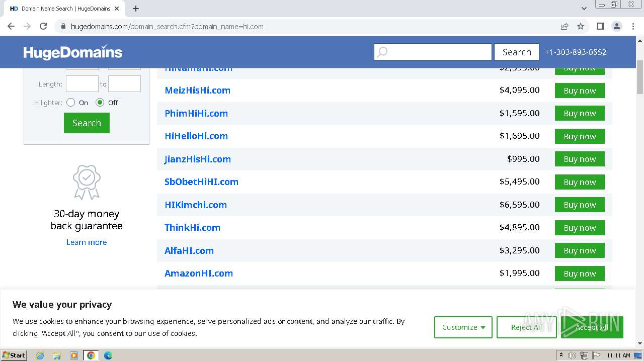This screenshot has height=362, width=644.
Task: Click the browser back arrow
Action: [x=11, y=27]
